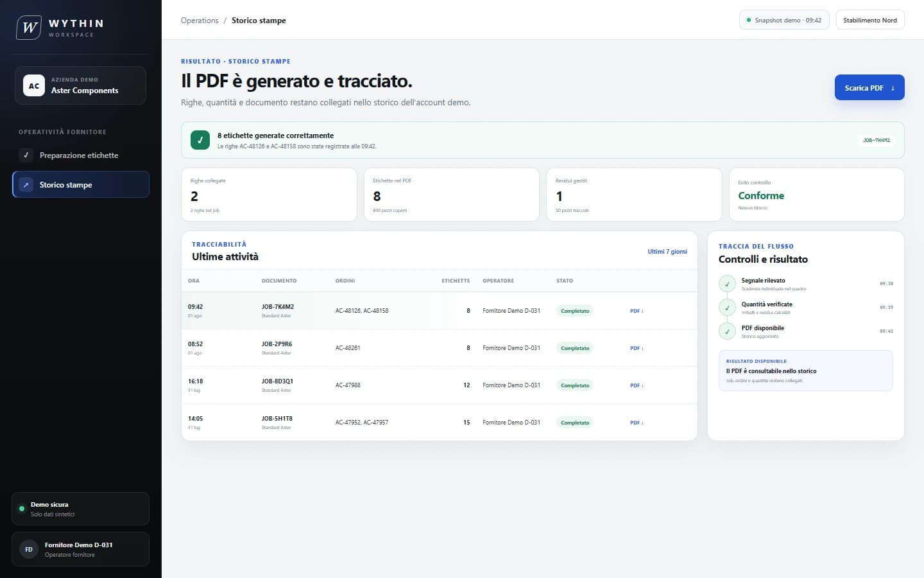Image resolution: width=924 pixels, height=578 pixels.
Task: Click the Storico stampe arrow icon
Action: tap(26, 185)
